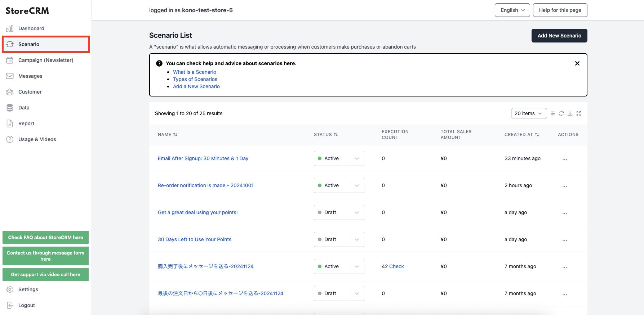Screen dimensions: 644x315
Task: Change status of Re-order notification scenario
Action: tap(339, 185)
